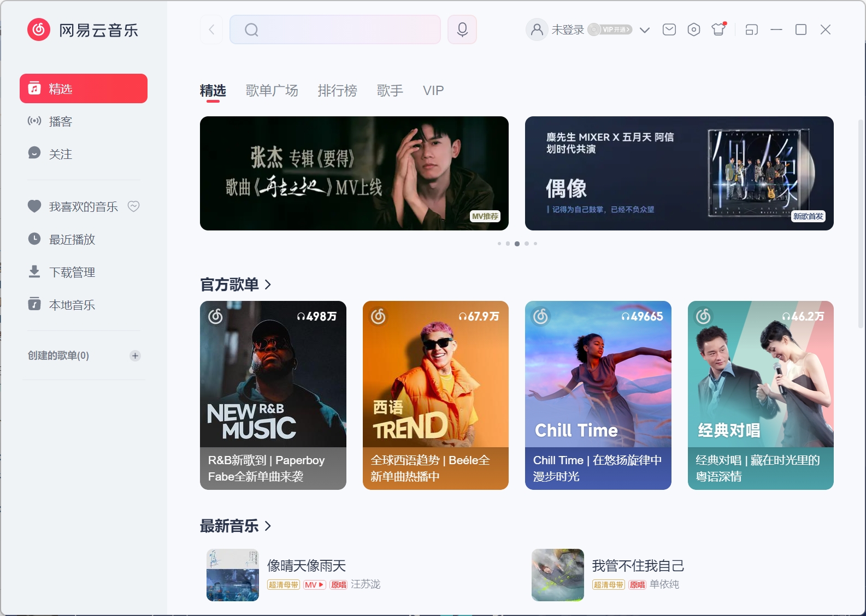Open the messages envelope icon
This screenshot has width=866, height=616.
[669, 29]
